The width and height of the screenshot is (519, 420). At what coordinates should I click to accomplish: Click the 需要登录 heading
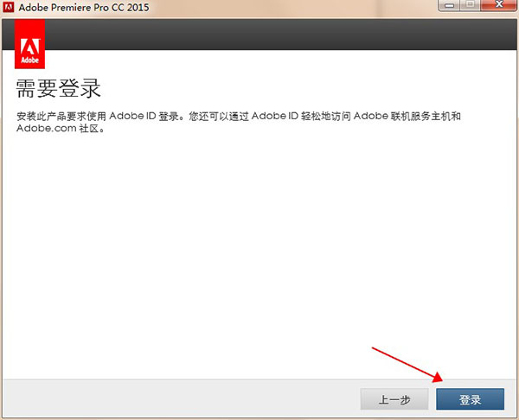click(59, 89)
